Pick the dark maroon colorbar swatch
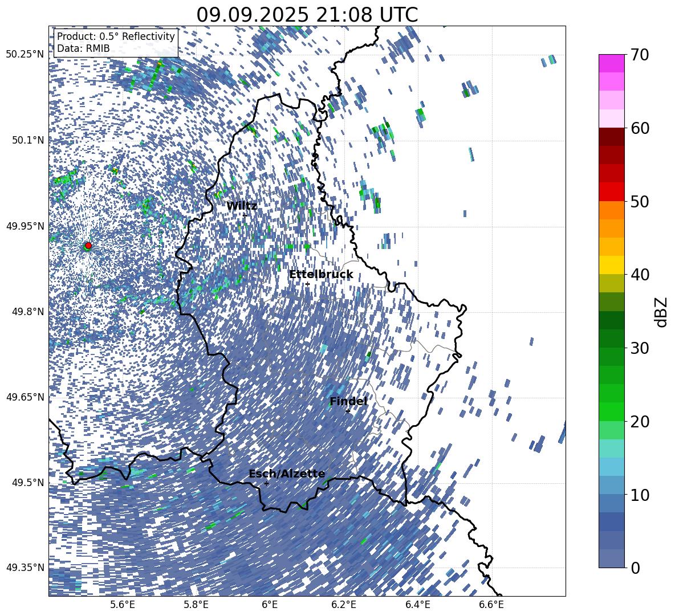This screenshot has height=616, width=675. point(611,137)
